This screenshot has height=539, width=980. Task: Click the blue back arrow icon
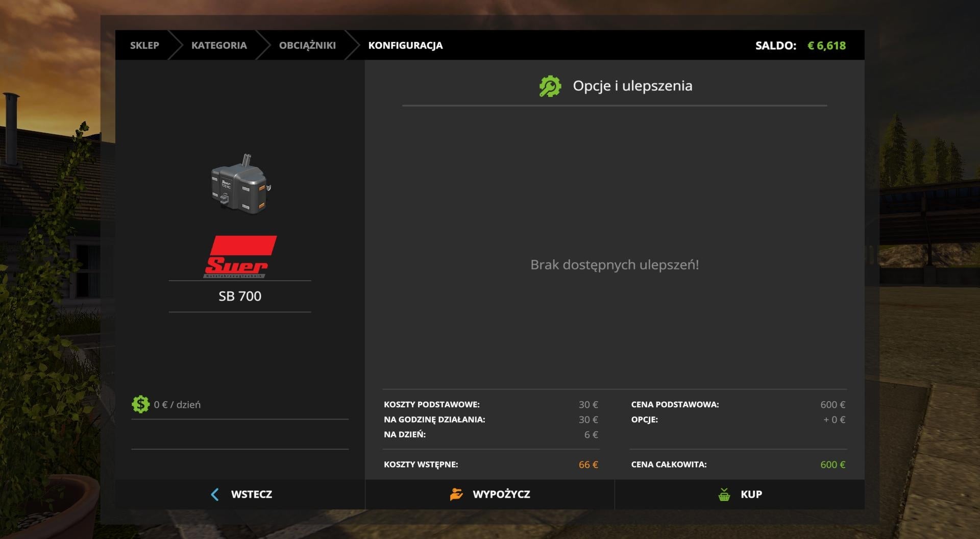click(x=215, y=494)
